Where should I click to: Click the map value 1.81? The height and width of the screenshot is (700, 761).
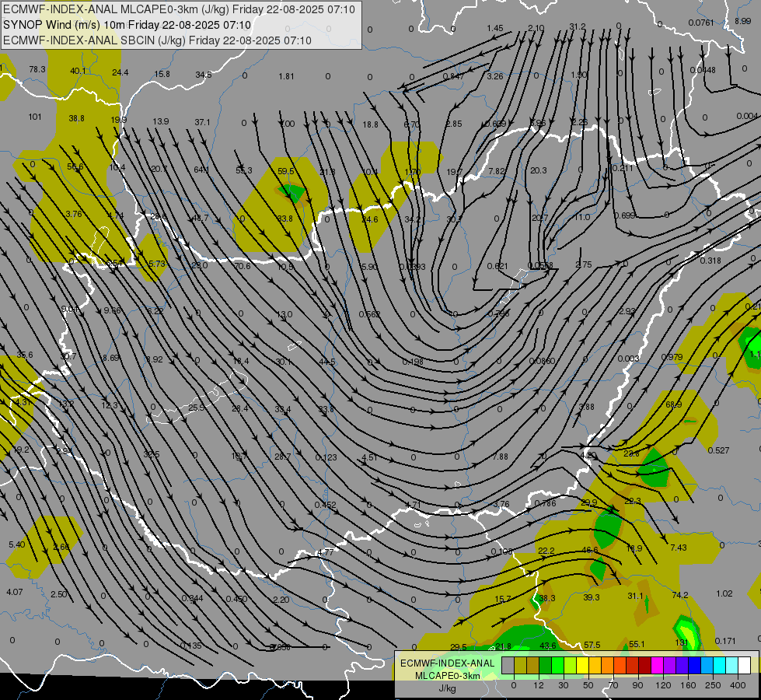click(286, 76)
